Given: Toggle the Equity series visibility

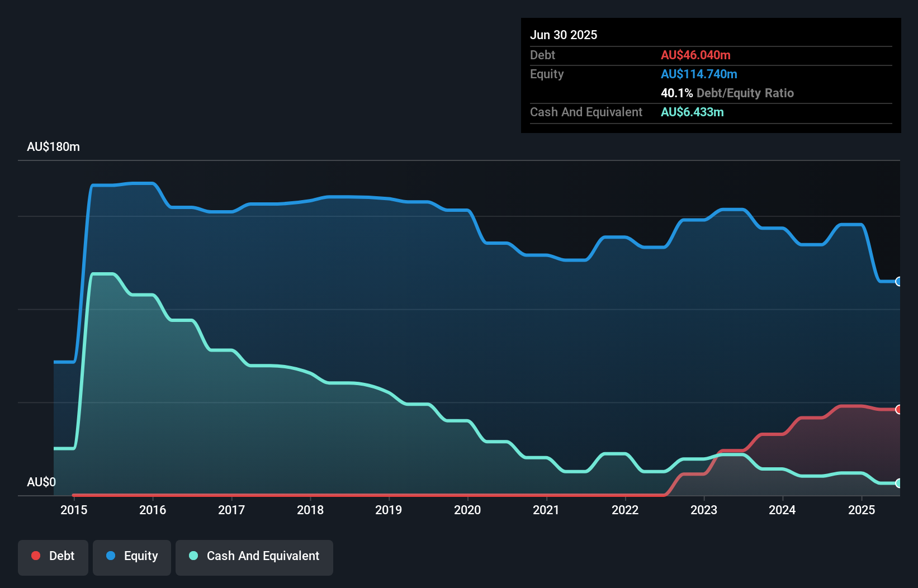Looking at the screenshot, I should (x=132, y=556).
